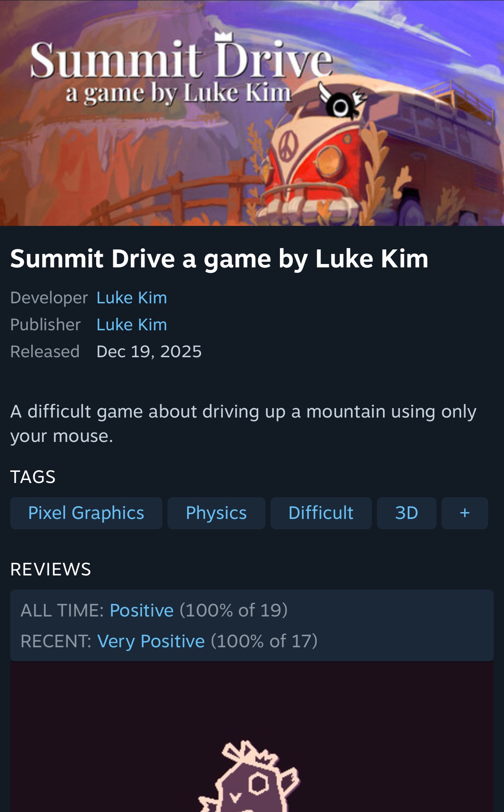504x812 pixels.
Task: Click the Luke Kim publisher link
Action: coord(132,325)
